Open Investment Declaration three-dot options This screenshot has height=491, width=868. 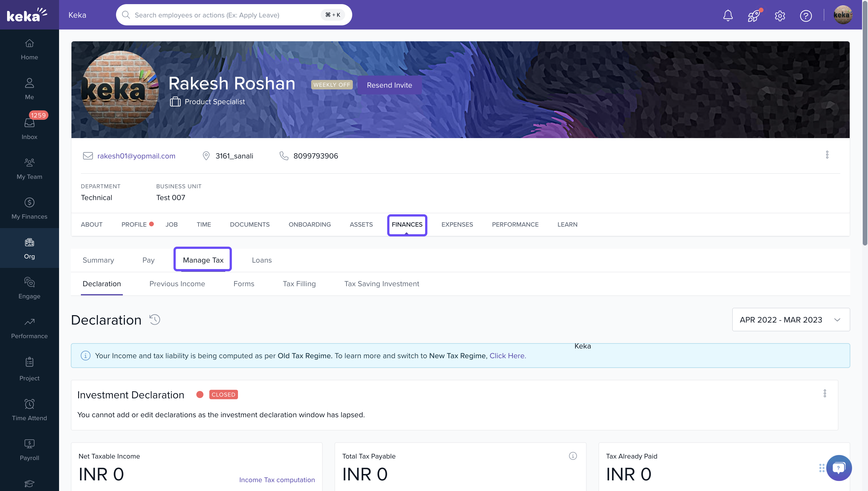click(825, 393)
